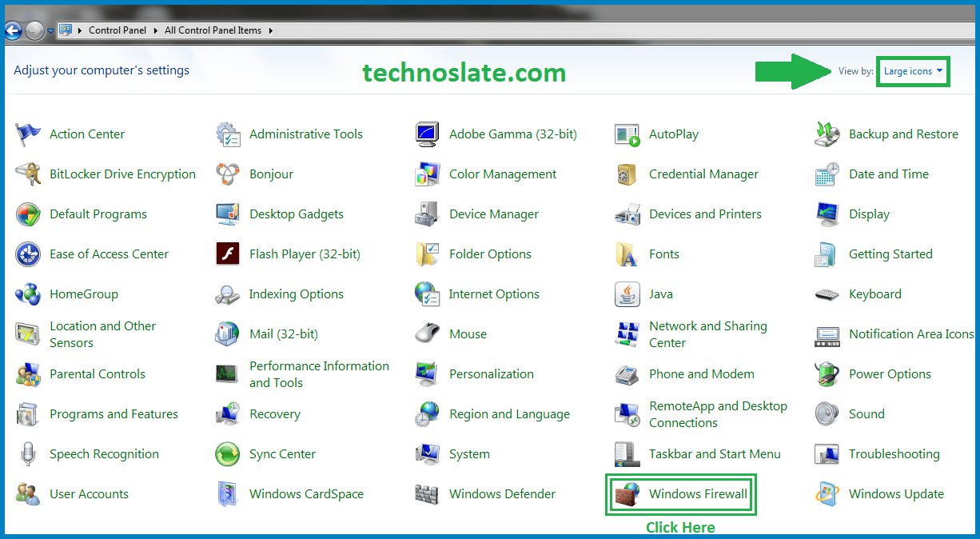Open the Sync Center green icon
The width and height of the screenshot is (980, 539).
point(228,454)
